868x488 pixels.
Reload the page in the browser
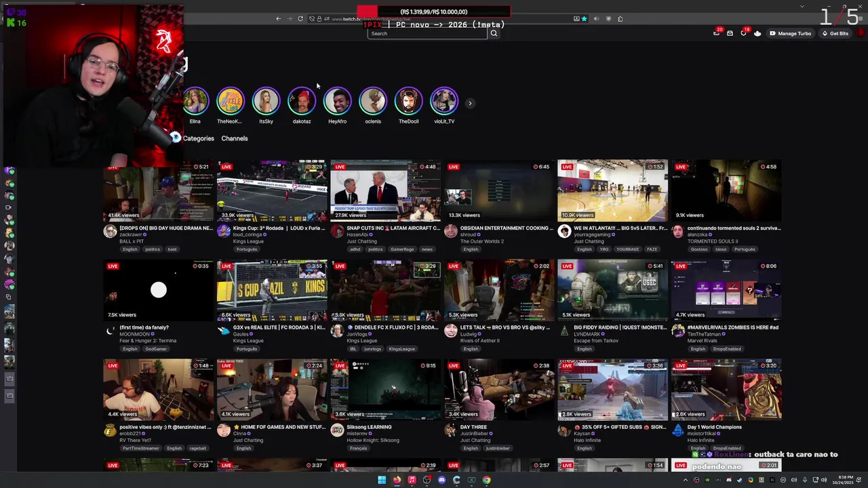(300, 18)
